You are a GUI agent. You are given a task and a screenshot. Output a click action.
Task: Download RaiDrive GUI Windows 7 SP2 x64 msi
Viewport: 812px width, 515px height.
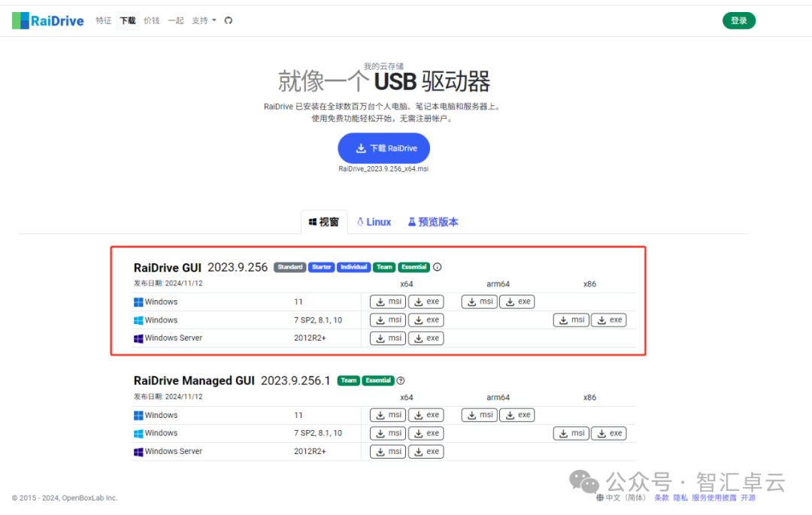388,320
